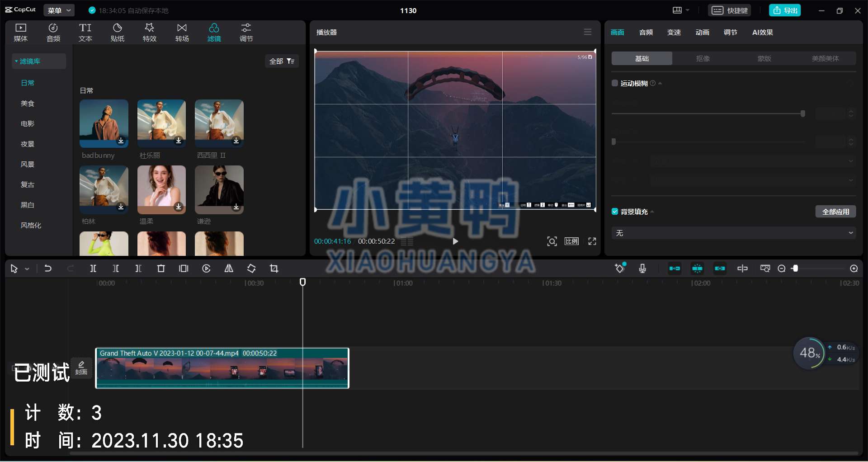Toggle main track magnet snapping
Screen dimensions: 868x462
(675, 269)
